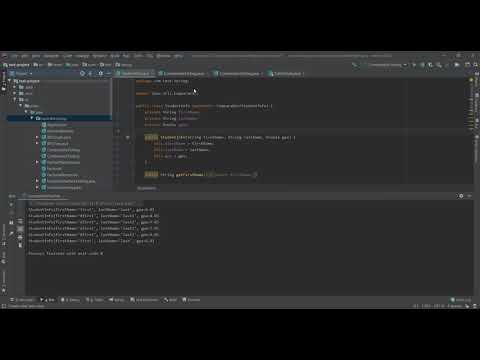Screen dimensions: 480x360
Task: Select the highlighted package row in tree
Action: point(59,118)
